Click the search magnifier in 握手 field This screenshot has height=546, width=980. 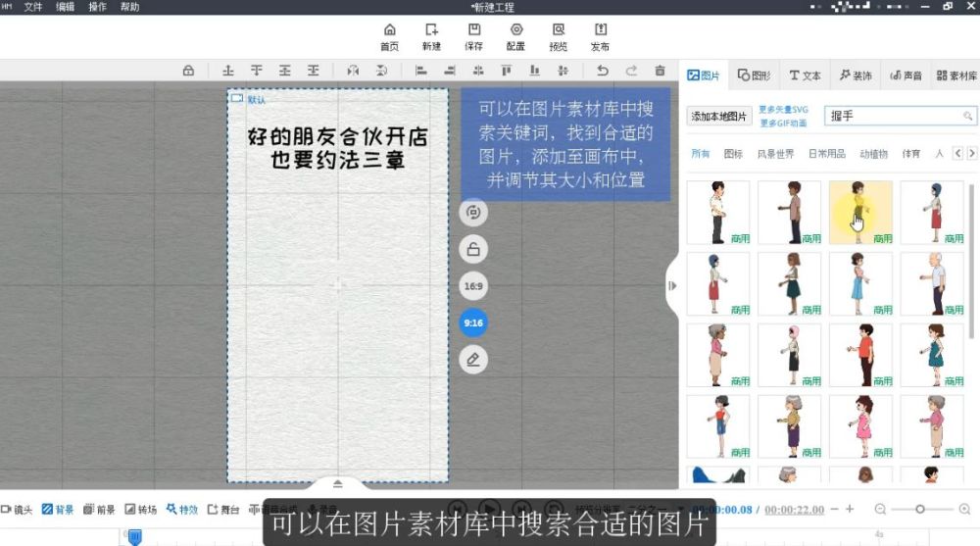(967, 116)
